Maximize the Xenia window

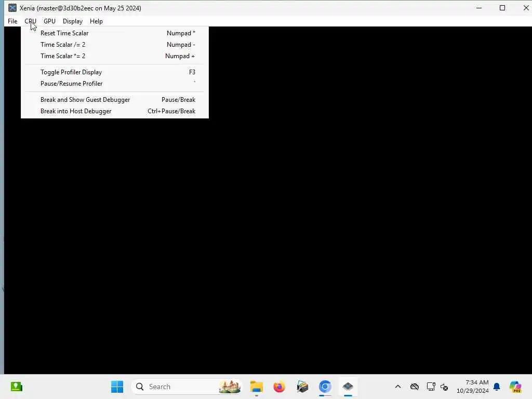pos(502,8)
